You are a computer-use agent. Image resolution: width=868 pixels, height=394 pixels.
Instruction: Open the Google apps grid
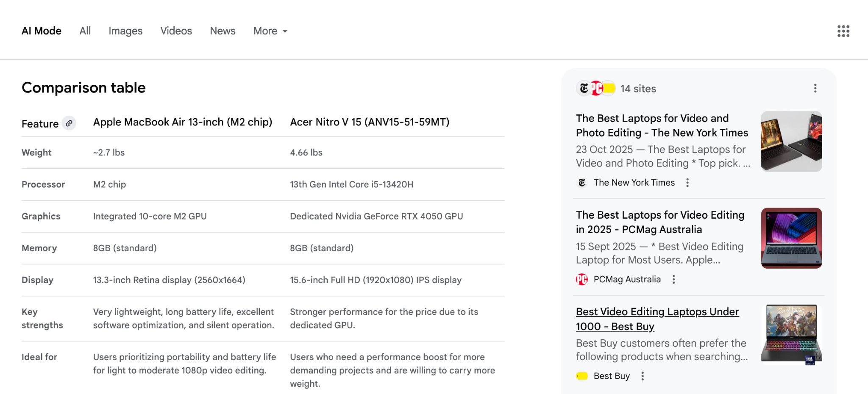tap(843, 31)
